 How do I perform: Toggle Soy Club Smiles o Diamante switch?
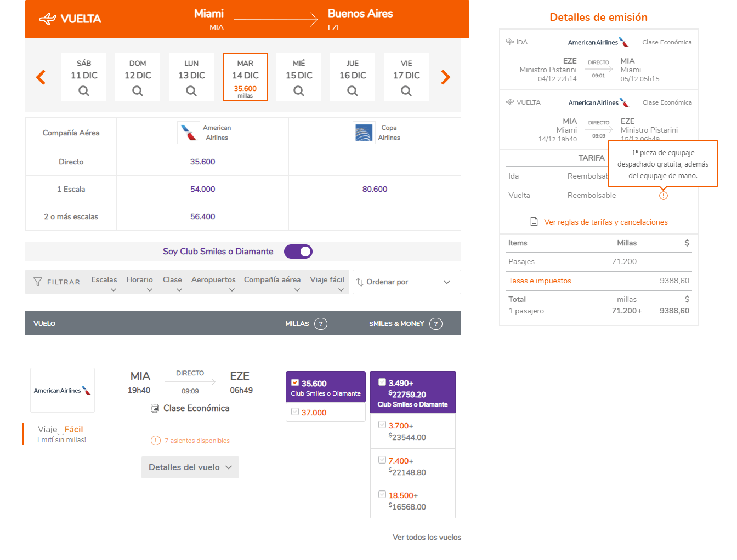(x=298, y=252)
